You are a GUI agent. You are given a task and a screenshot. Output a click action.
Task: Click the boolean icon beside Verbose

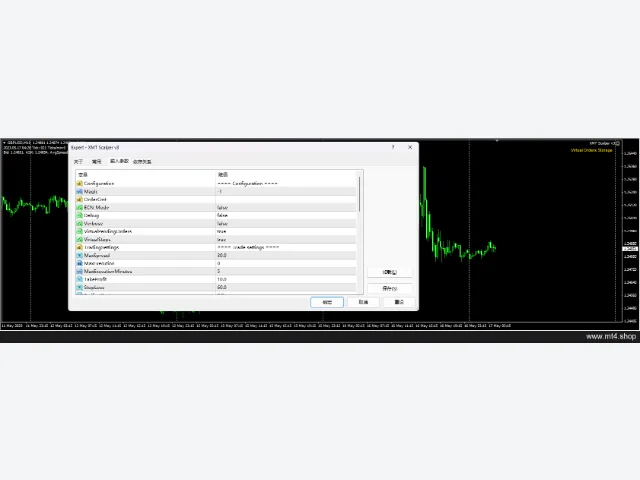click(80, 224)
